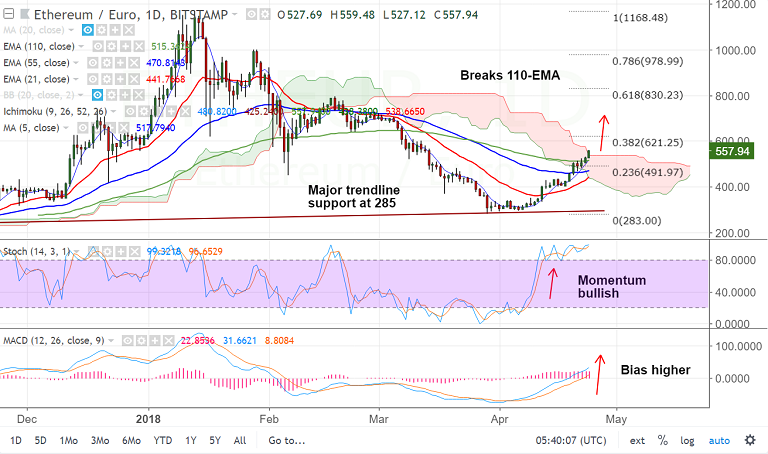Expand MA (20, close) dropdown arrow

(71, 30)
